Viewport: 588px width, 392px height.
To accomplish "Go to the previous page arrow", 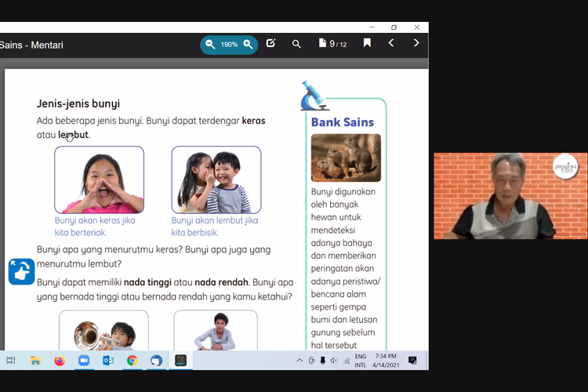I will (x=391, y=44).
